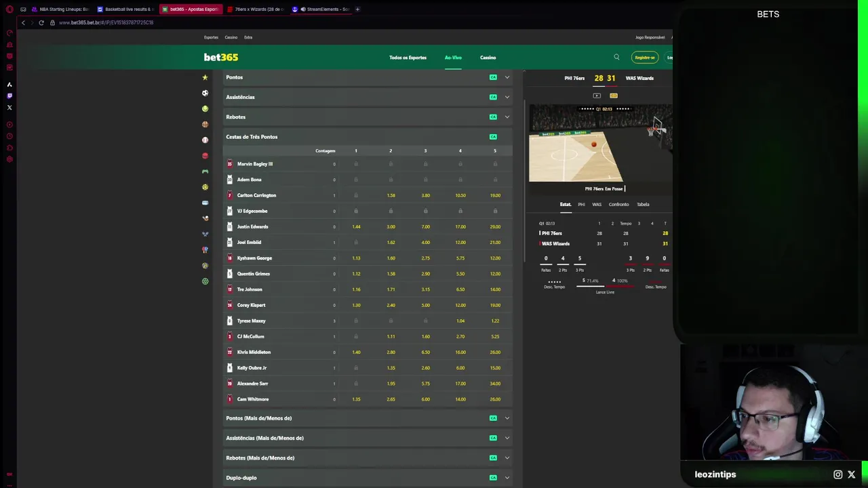Open Cassino in the main navigation
This screenshot has height=488, width=868.
click(488, 58)
